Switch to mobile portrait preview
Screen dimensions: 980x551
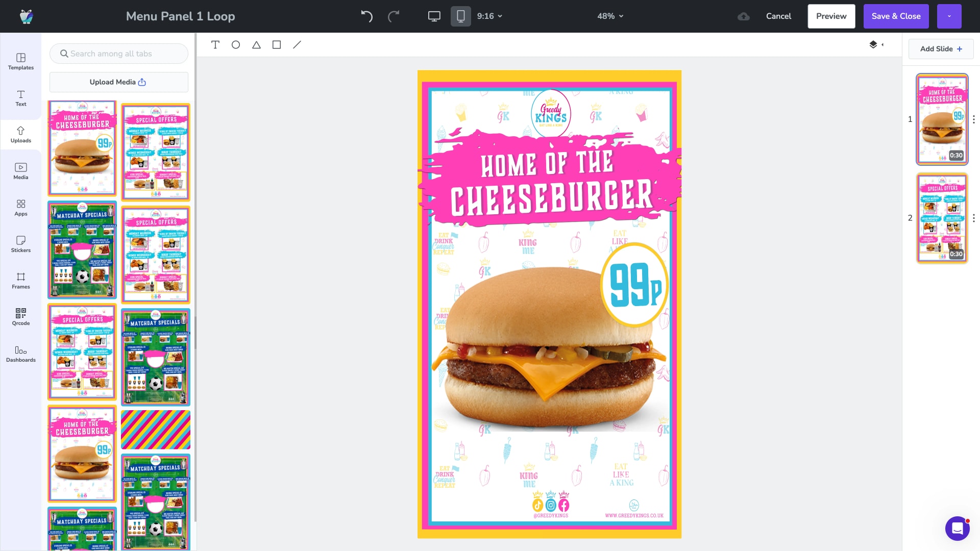[461, 16]
